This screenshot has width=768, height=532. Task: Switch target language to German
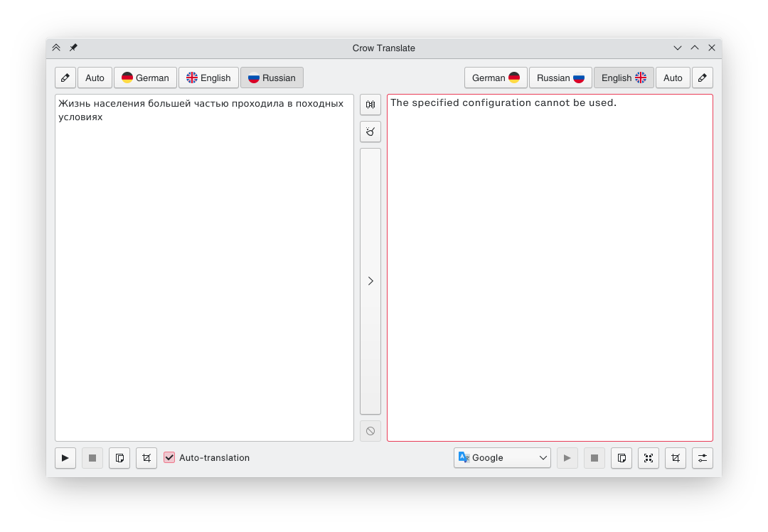coord(496,78)
